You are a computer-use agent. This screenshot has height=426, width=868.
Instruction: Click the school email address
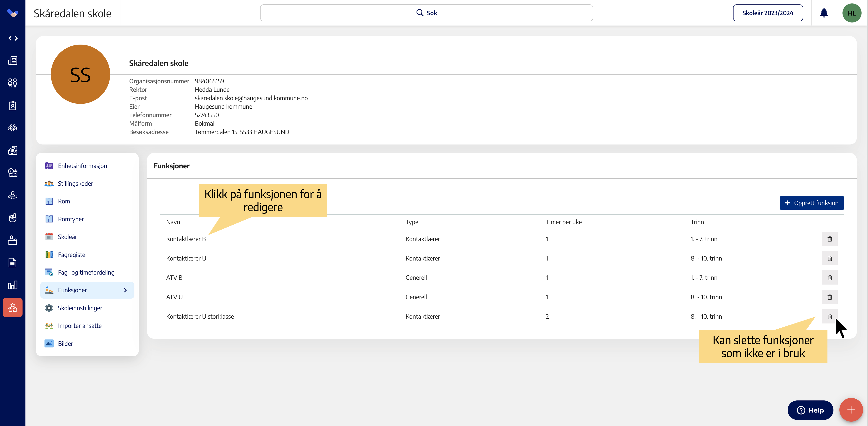coord(251,98)
